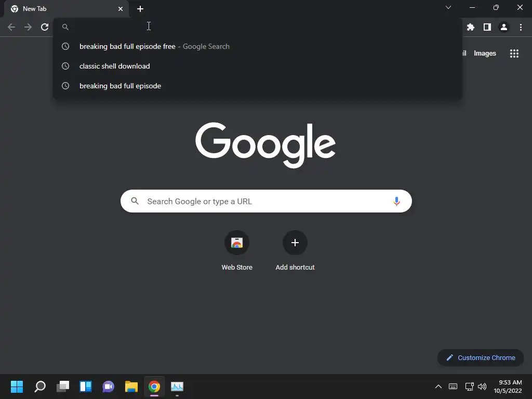
Task: Open the Chat taskbar icon
Action: tap(108, 387)
